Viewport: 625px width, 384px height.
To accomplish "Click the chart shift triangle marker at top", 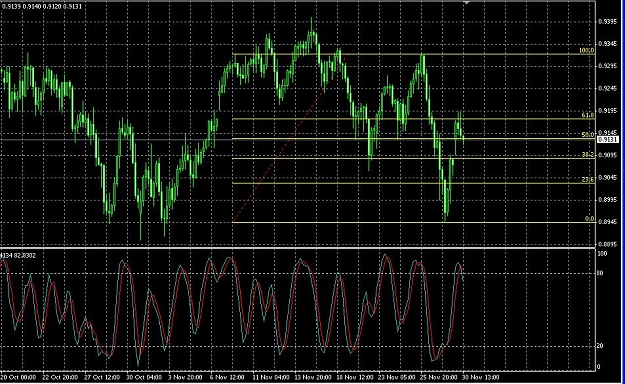I will 466,3.
